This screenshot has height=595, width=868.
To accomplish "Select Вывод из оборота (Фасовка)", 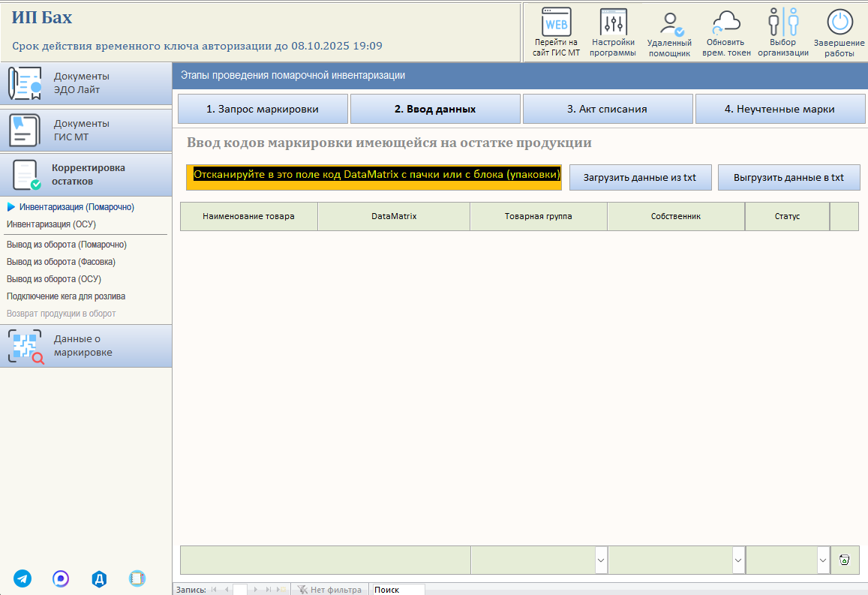I will (x=61, y=262).
